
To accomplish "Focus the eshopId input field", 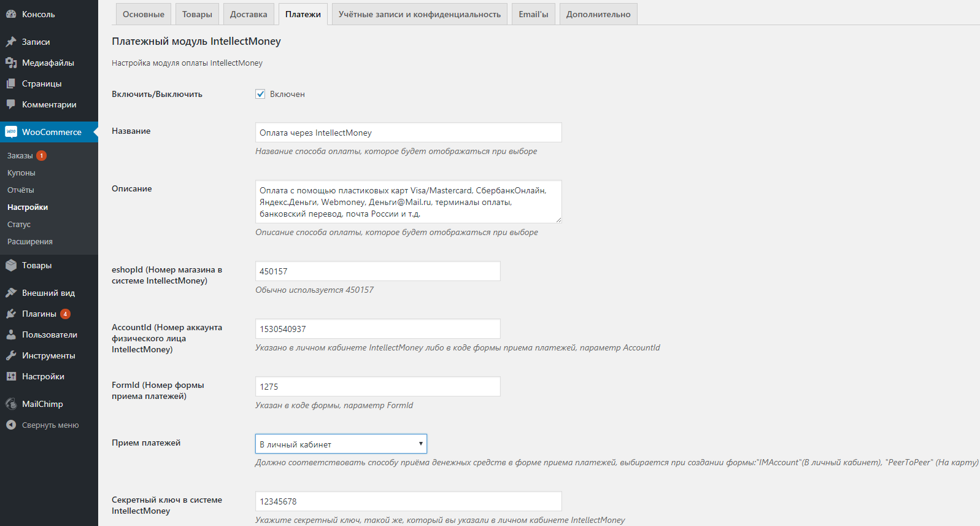I will coord(377,271).
